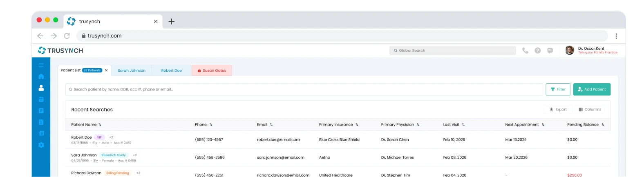Click the Mar 15,2026 next appointment

coord(516,140)
